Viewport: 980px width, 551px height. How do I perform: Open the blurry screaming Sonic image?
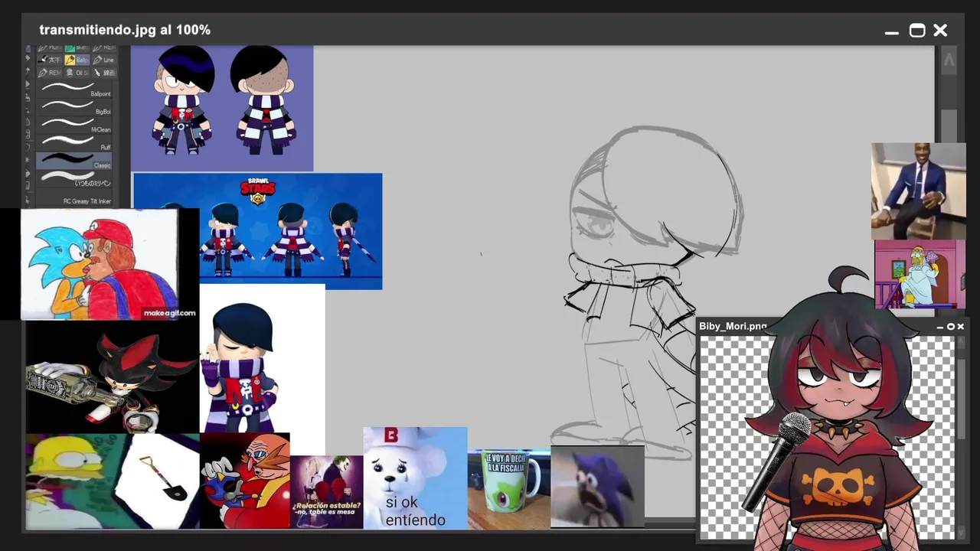tap(597, 487)
